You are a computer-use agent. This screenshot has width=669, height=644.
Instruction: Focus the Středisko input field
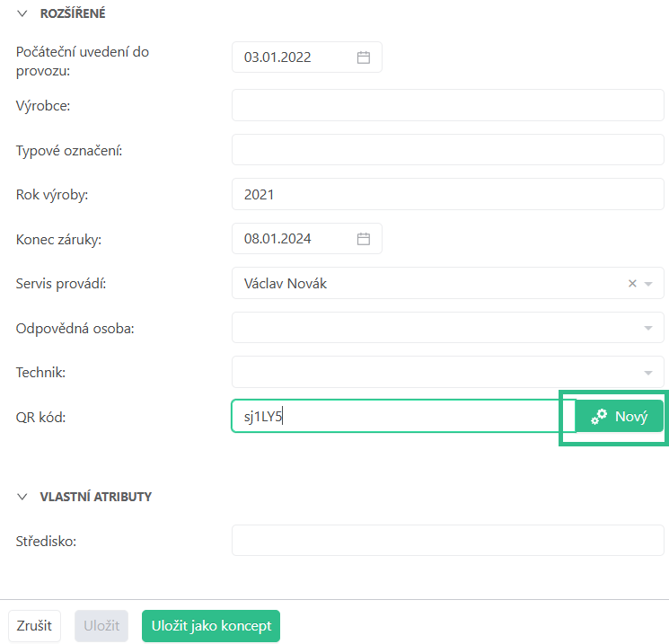[x=447, y=541]
